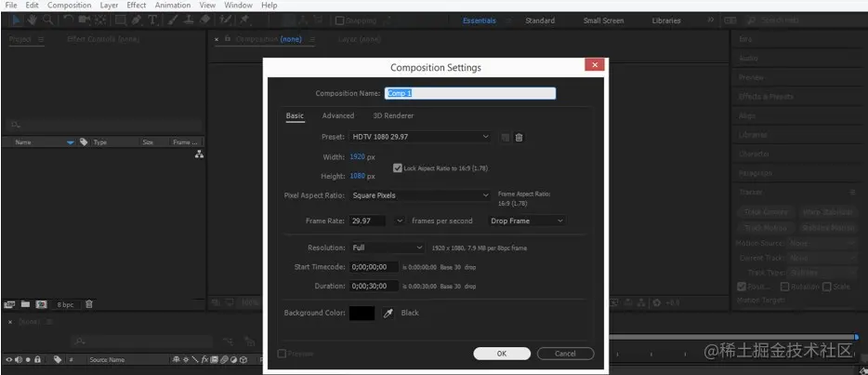Switch to the Advanced tab
The width and height of the screenshot is (868, 375).
tap(338, 115)
